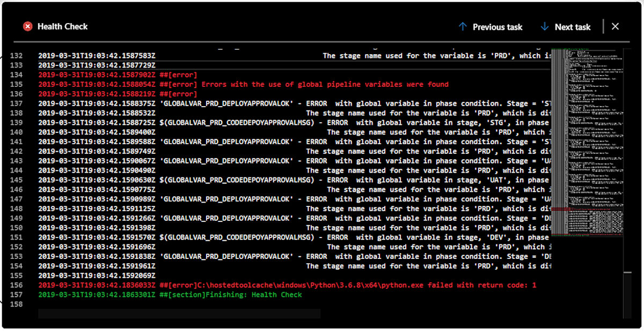
Task: Click line number 157 in the gutter
Action: pyautogui.click(x=17, y=294)
